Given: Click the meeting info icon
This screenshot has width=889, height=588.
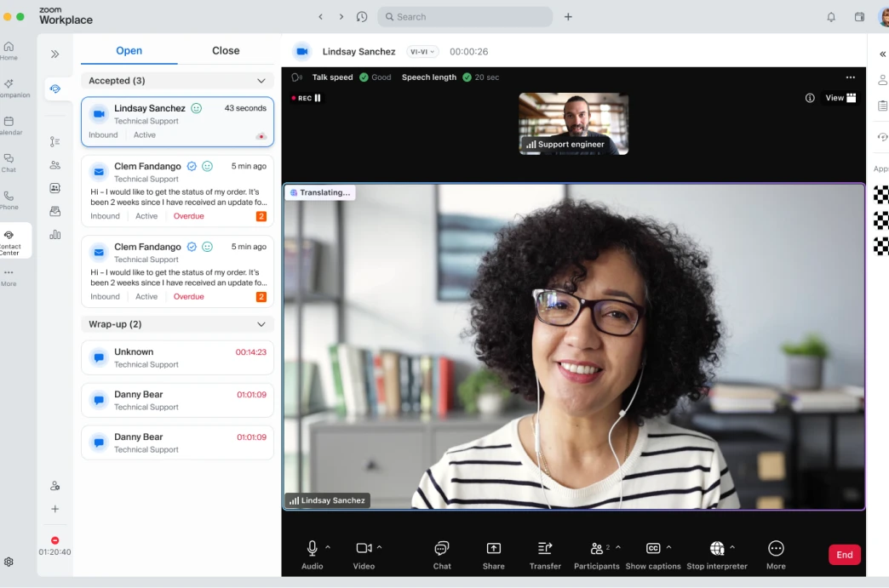Looking at the screenshot, I should coord(810,98).
